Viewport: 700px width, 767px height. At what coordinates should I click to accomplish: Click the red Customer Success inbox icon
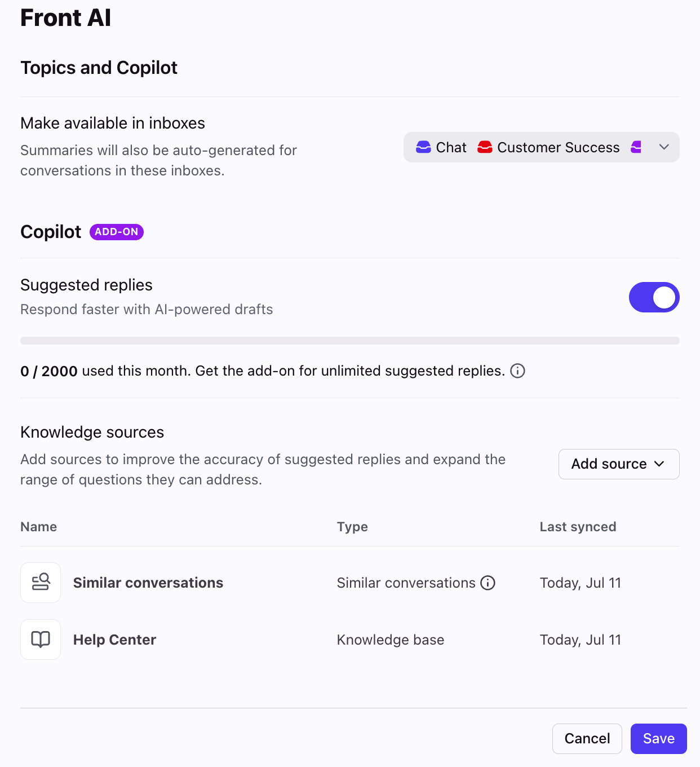click(485, 147)
